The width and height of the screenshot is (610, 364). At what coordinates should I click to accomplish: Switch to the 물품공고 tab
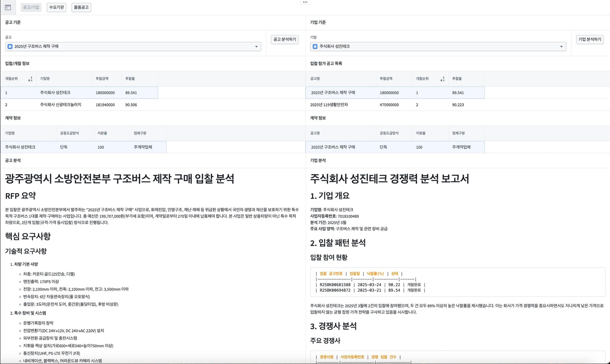81,7
